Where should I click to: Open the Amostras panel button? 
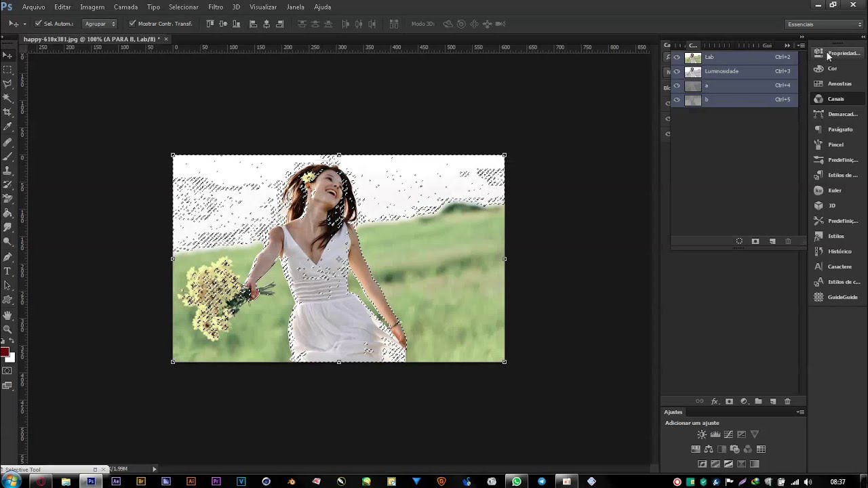[x=837, y=83]
